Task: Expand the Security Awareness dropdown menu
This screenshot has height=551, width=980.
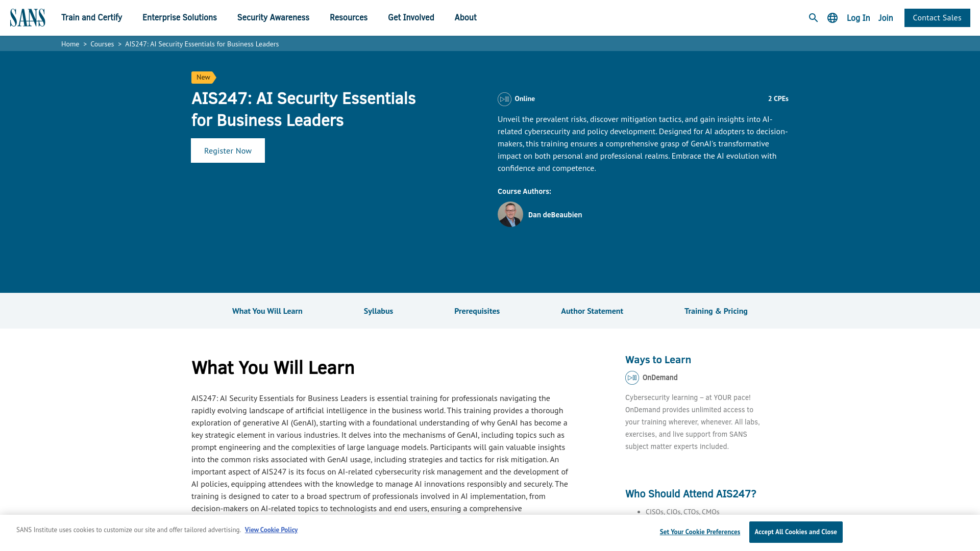Action: coord(273,17)
